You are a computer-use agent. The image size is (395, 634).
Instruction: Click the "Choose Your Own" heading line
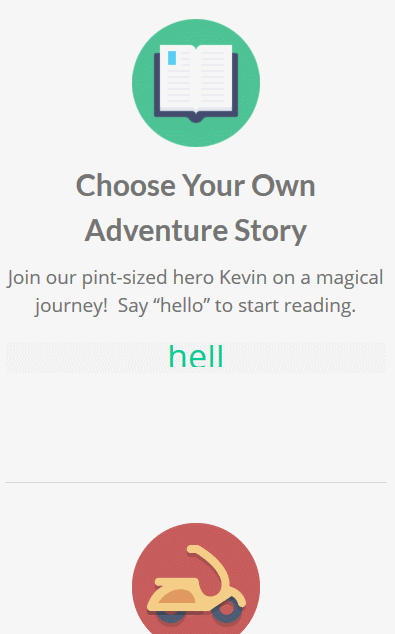[196, 186]
